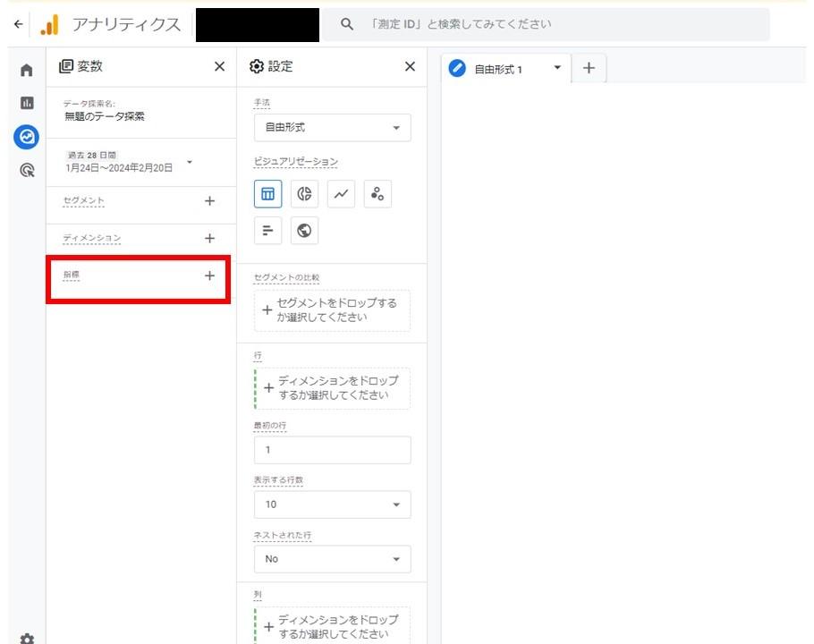Click the Google Analytics logo
Image resolution: width=814 pixels, height=644 pixels.
pos(50,24)
